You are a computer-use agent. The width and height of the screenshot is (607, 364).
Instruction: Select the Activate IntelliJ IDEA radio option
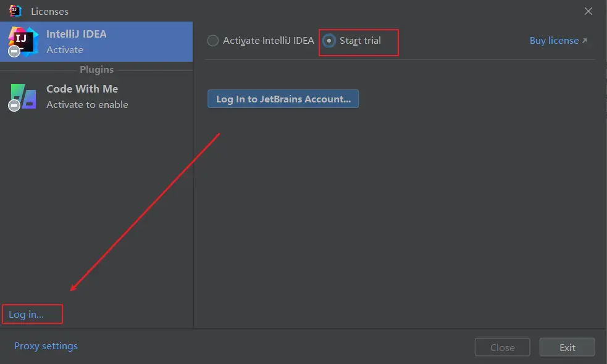coord(213,41)
